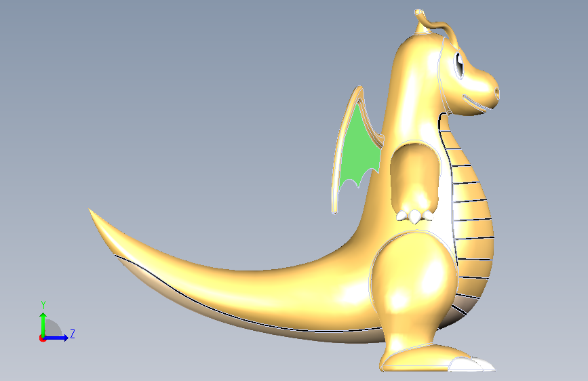Click the nostril on the snout

pyautogui.click(x=497, y=92)
